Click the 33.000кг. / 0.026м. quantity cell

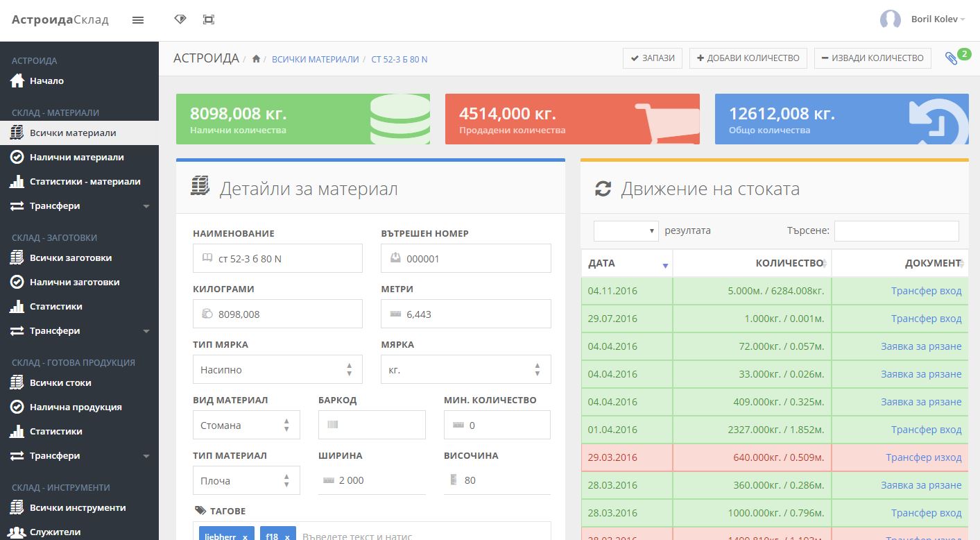click(752, 374)
